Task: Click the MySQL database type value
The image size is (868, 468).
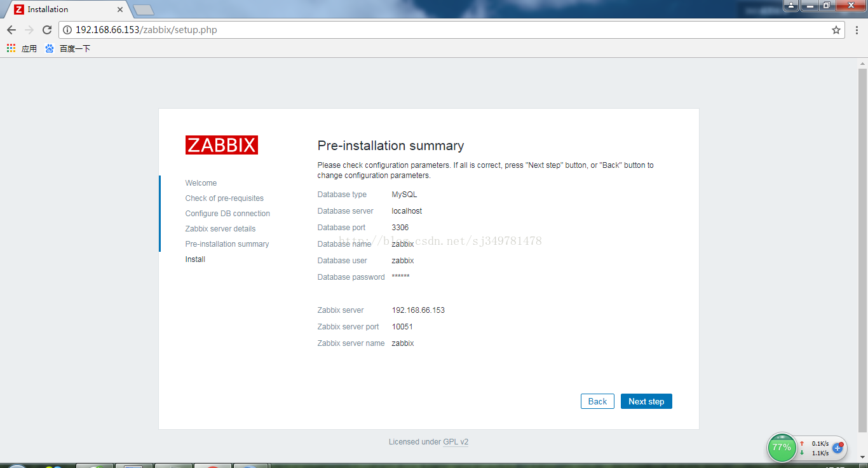Action: pos(404,195)
